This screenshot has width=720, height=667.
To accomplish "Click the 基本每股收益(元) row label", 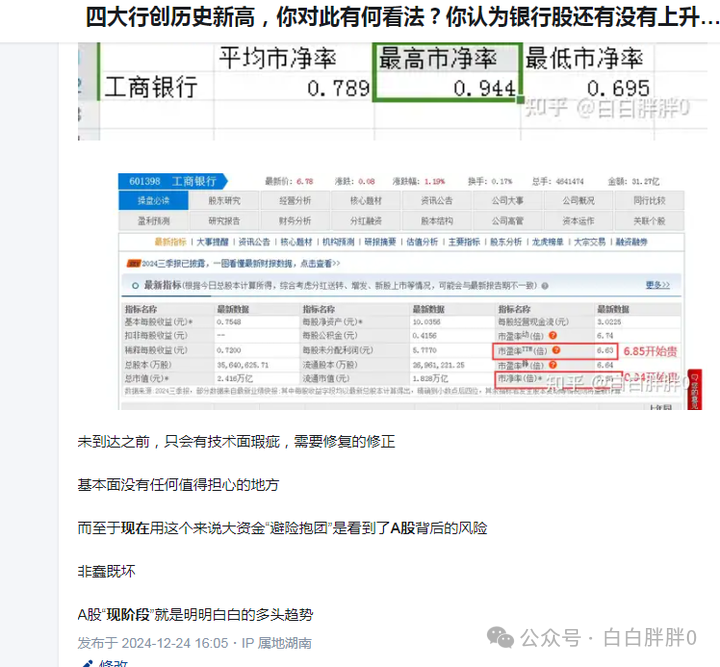I will click(159, 322).
